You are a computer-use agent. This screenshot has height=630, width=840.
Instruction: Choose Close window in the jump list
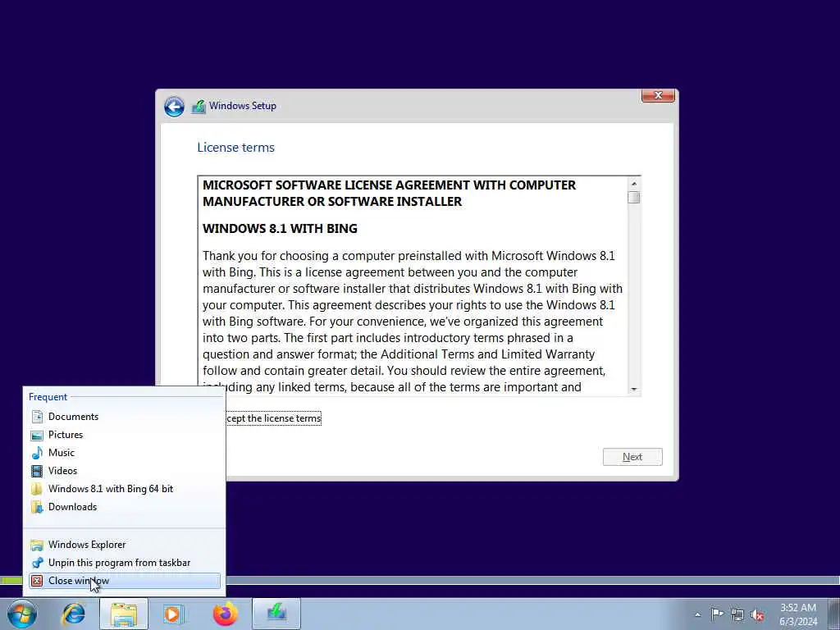(x=125, y=581)
